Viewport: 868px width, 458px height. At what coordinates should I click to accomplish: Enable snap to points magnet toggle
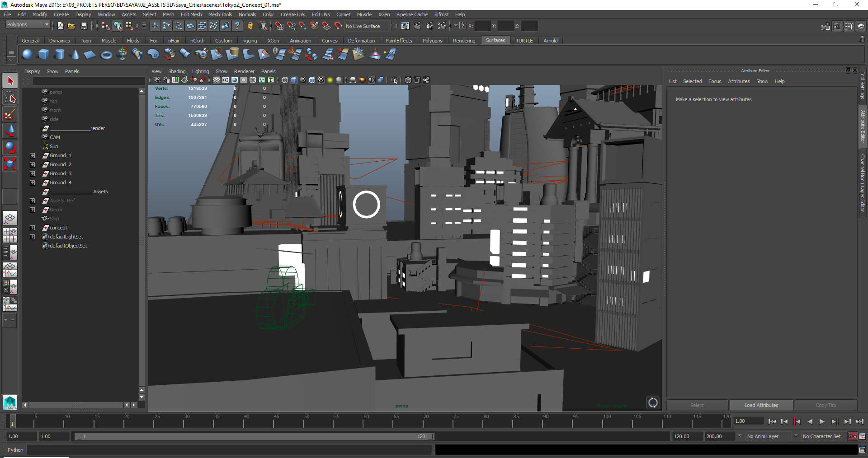click(x=302, y=26)
